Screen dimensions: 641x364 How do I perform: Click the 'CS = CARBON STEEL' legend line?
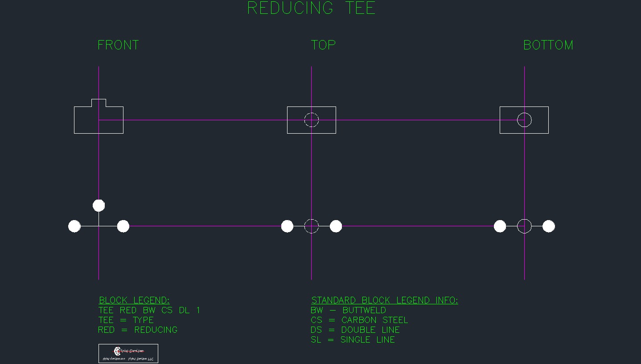click(x=359, y=320)
